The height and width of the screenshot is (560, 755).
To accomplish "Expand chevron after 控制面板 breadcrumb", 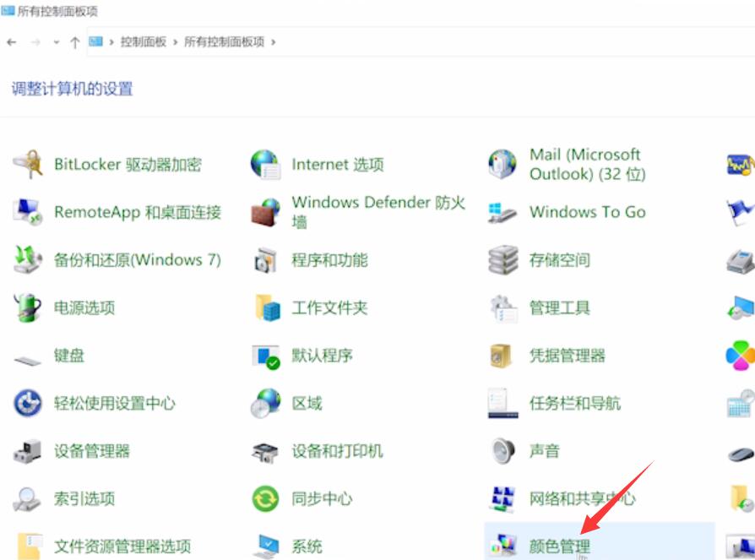I will pos(175,42).
